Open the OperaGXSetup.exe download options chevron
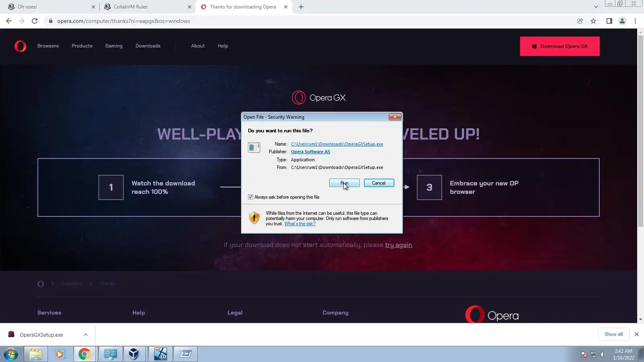Viewport: 644px width, 362px height. [86, 335]
